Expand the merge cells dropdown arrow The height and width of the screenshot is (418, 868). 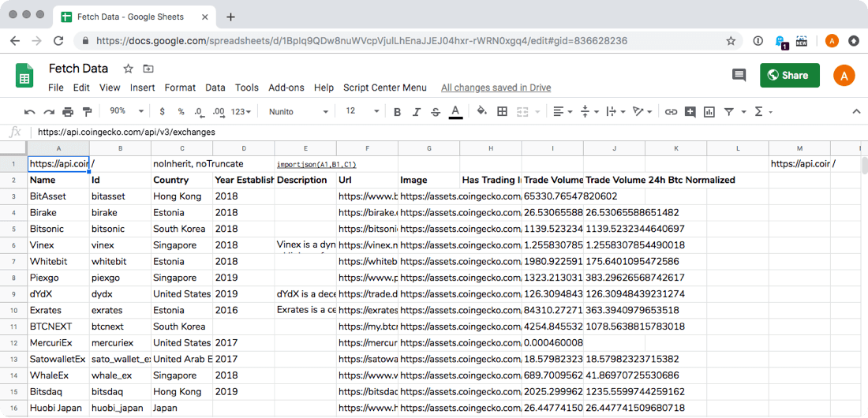click(x=537, y=112)
